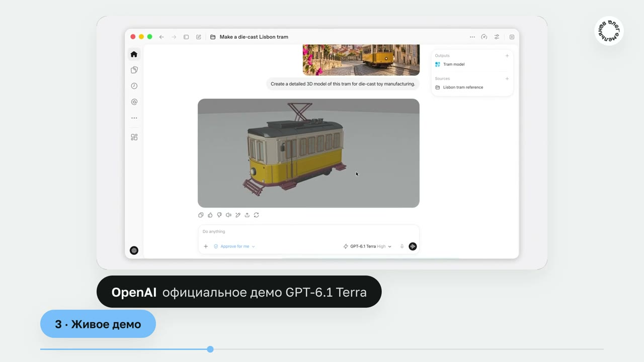Add an attachment with the composer plus button
Viewport: 644px width, 362px height.
click(x=206, y=246)
